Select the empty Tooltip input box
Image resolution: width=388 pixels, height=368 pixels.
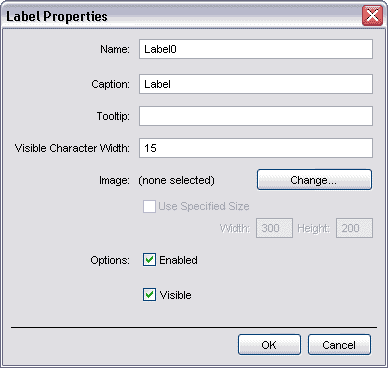256,116
